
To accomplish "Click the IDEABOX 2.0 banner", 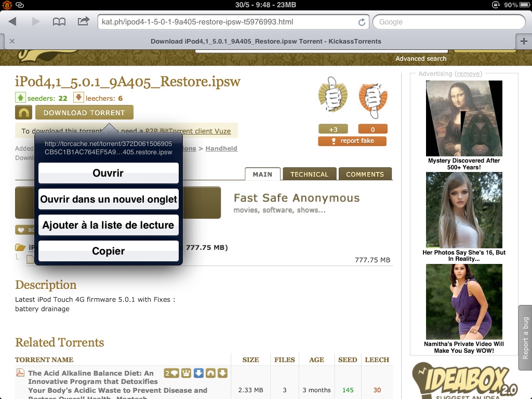I will (x=464, y=380).
